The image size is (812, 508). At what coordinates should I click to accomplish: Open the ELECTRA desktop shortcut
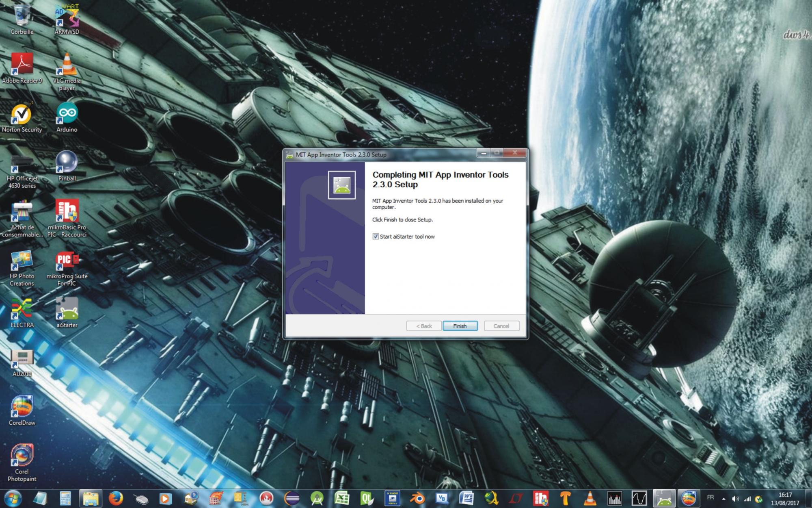22,310
